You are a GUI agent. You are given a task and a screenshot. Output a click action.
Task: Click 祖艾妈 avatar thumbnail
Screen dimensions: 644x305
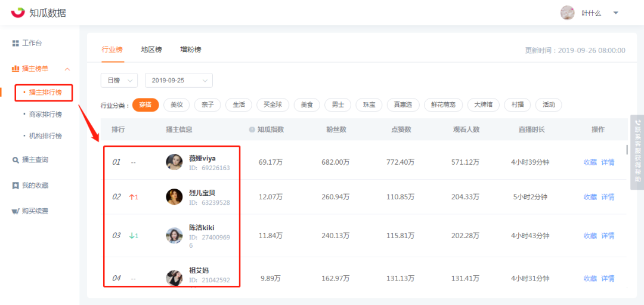point(174,278)
